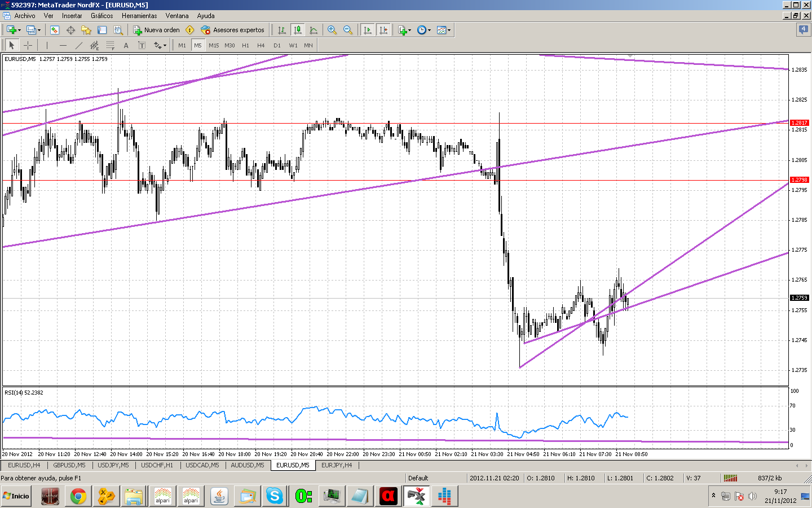Open the new chart dropdown arrow
The width and height of the screenshot is (812, 508).
(x=19, y=30)
